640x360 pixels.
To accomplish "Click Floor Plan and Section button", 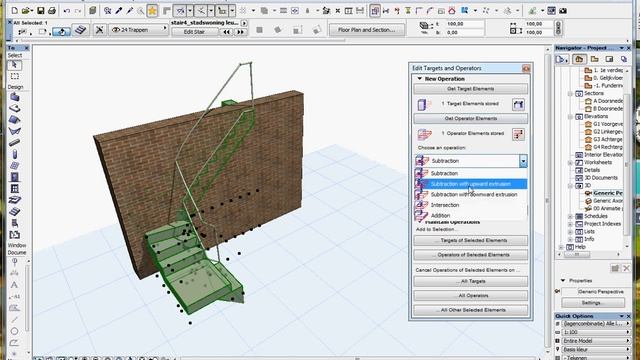I will click(367, 29).
